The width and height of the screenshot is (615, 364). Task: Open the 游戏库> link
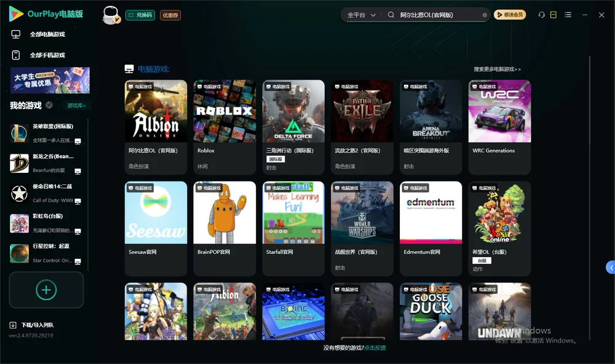76,105
